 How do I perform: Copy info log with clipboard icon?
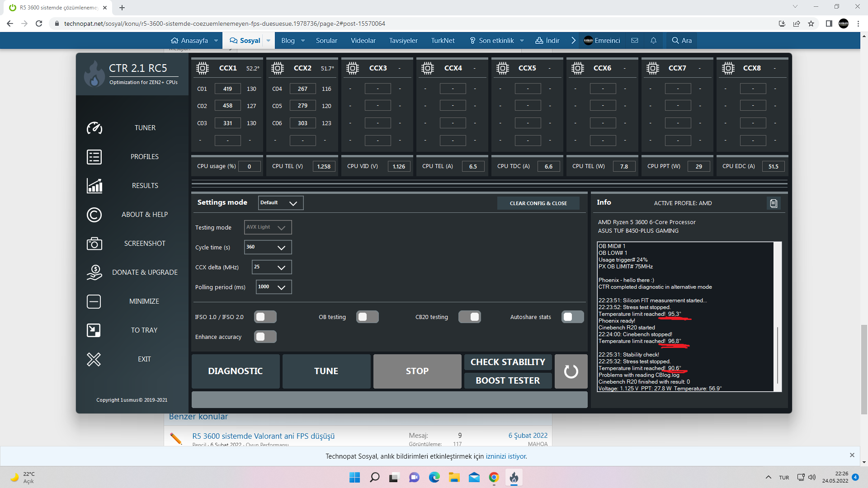(774, 203)
